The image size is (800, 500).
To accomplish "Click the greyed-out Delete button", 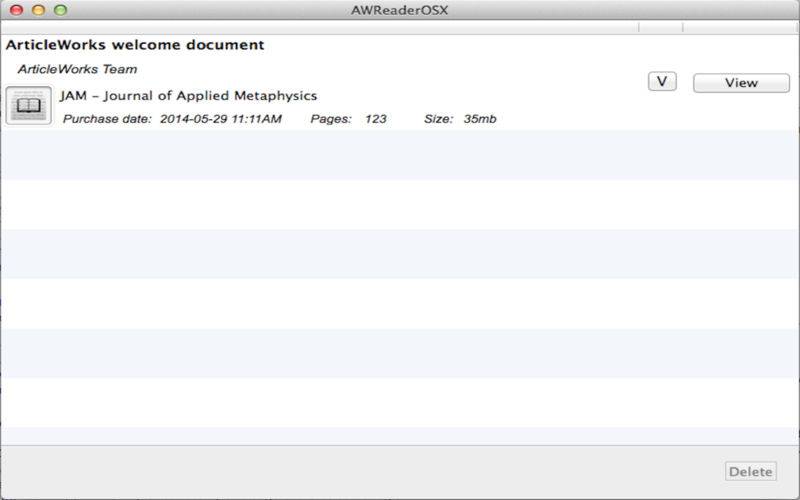I will [751, 471].
